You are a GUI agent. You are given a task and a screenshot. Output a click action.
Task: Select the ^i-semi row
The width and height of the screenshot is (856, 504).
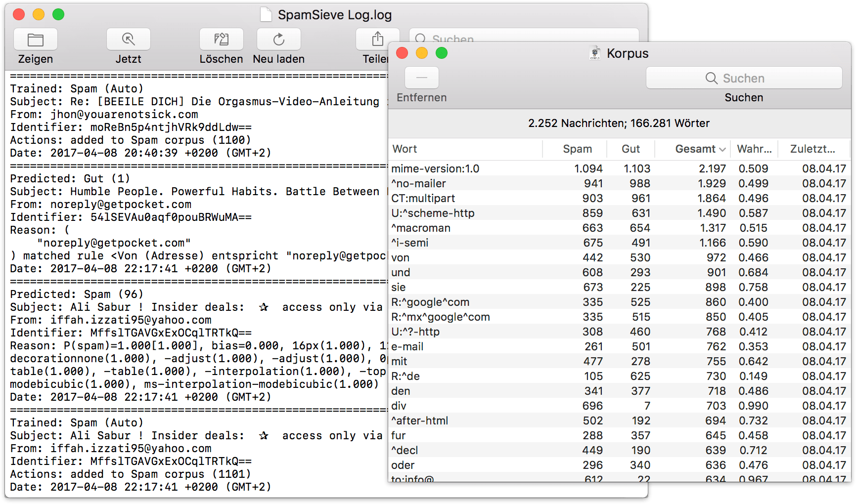pos(619,243)
